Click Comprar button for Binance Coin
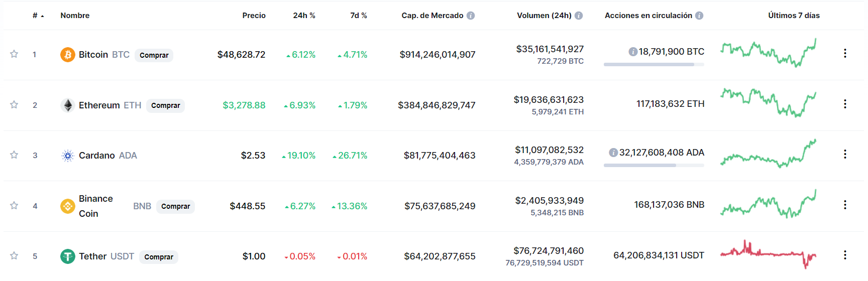This screenshot has width=868, height=281. [175, 206]
